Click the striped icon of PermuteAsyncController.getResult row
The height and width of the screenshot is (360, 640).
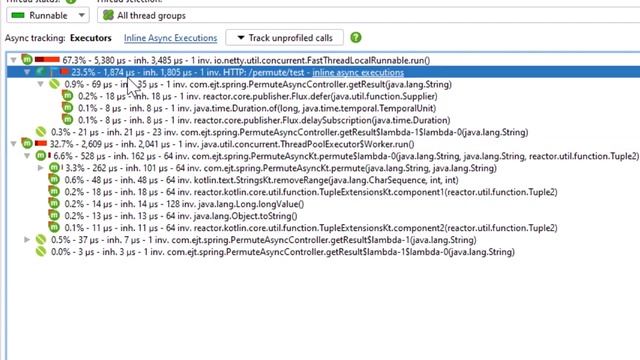54,84
